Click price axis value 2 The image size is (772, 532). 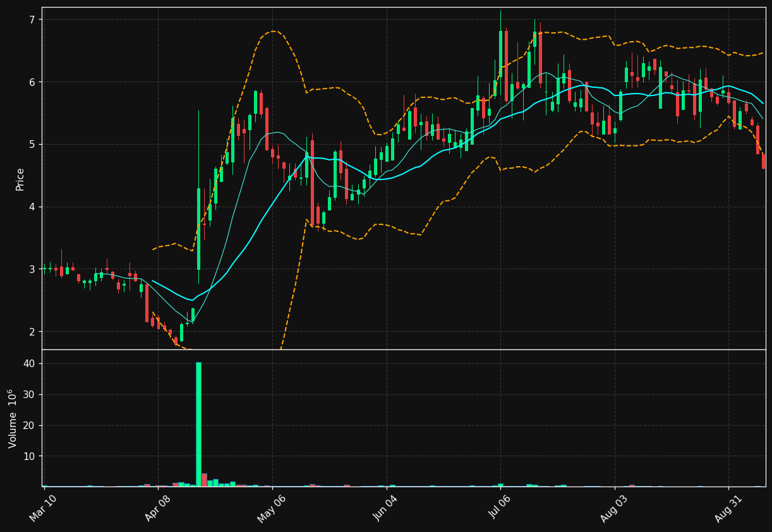coord(34,332)
